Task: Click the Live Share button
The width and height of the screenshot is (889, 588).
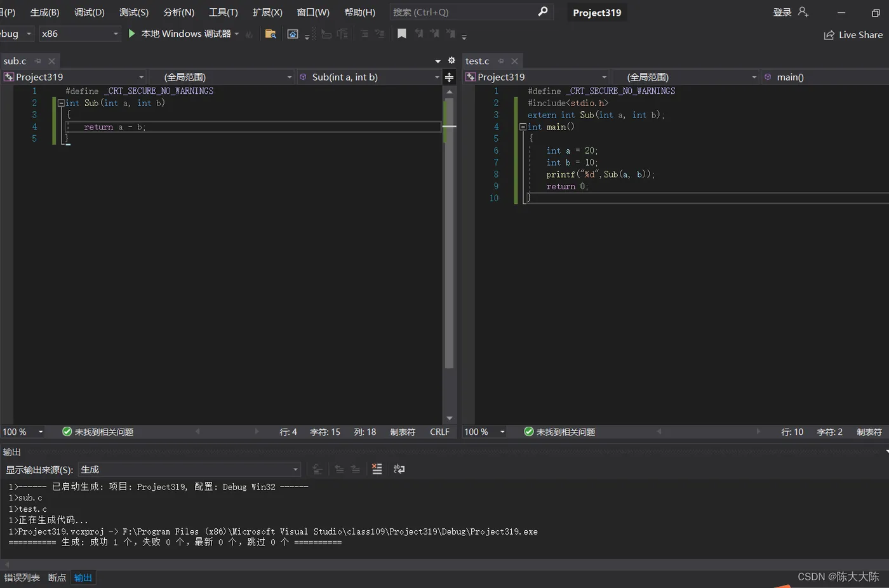Action: click(853, 35)
